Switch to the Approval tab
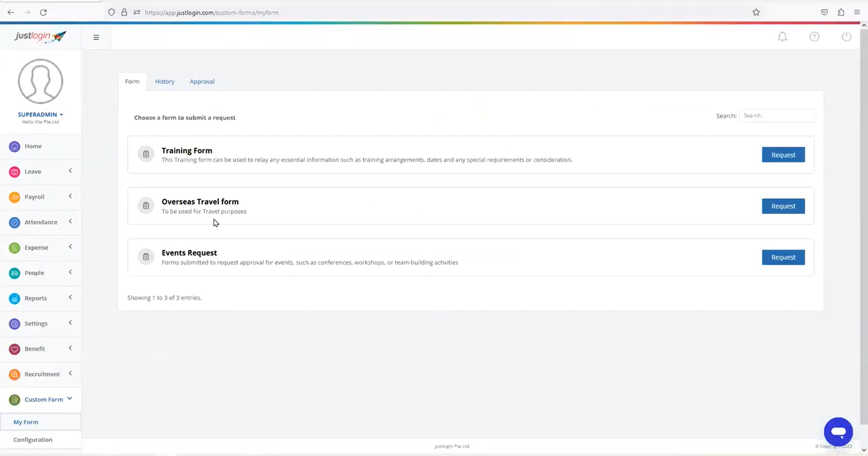This screenshot has width=868, height=456. [x=202, y=81]
